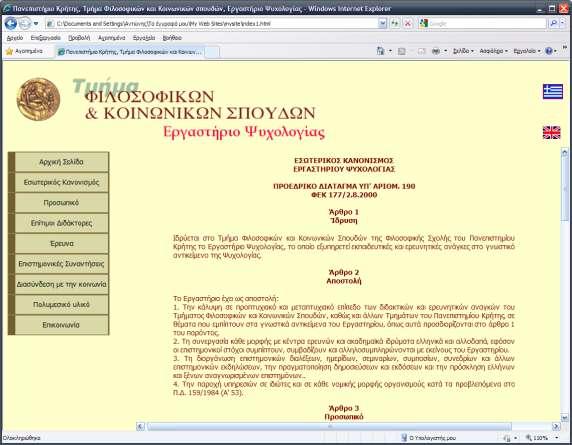
Task: Click the horizontal scrollbar right arrow
Action: tap(556, 426)
